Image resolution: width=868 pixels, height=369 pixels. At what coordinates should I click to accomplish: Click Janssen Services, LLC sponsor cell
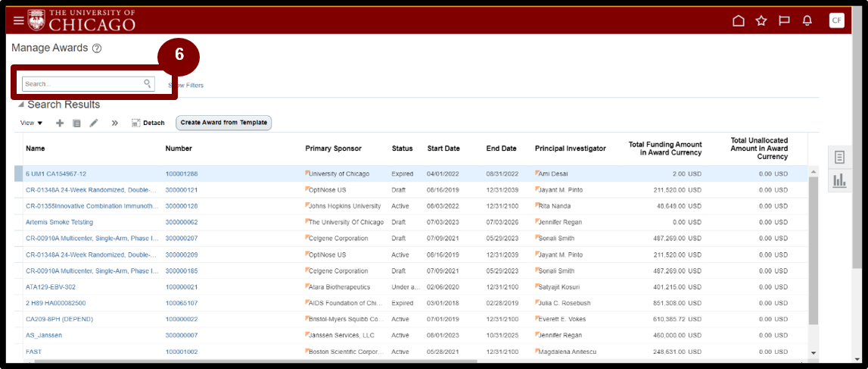[341, 335]
